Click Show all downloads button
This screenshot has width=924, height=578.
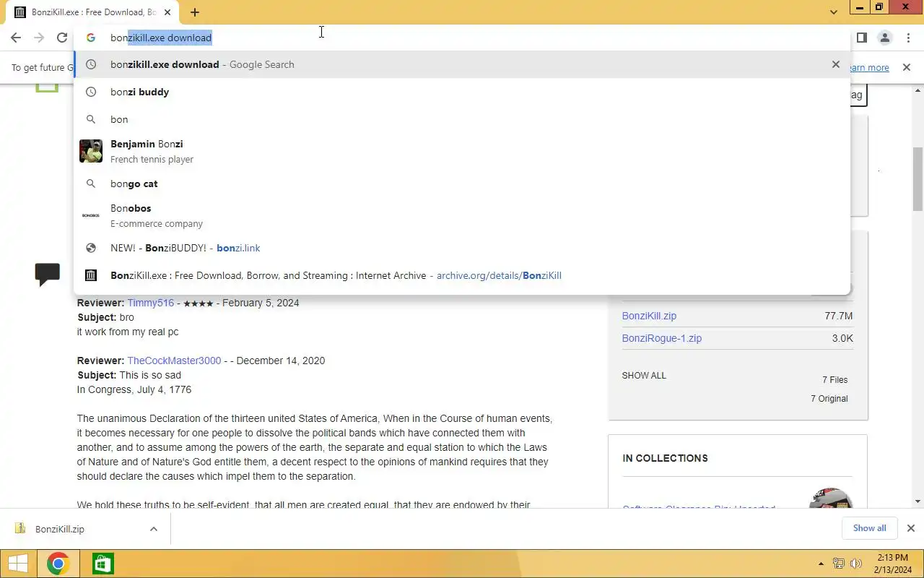pyautogui.click(x=869, y=528)
